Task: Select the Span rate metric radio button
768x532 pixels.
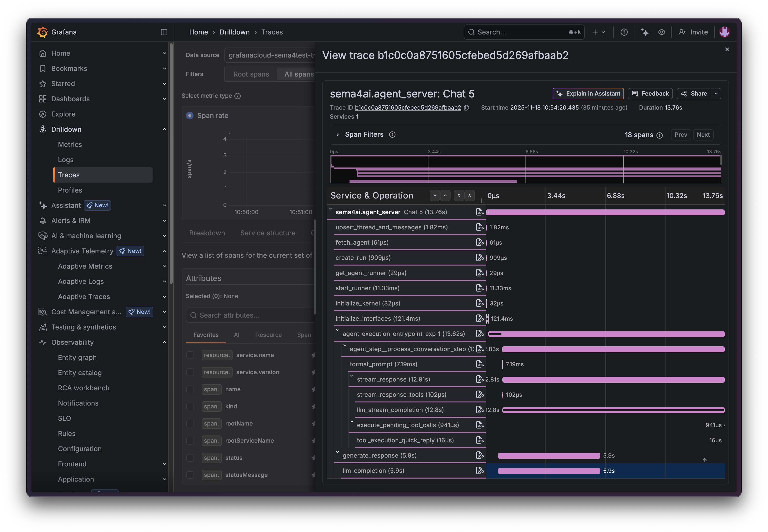Action: [x=190, y=115]
